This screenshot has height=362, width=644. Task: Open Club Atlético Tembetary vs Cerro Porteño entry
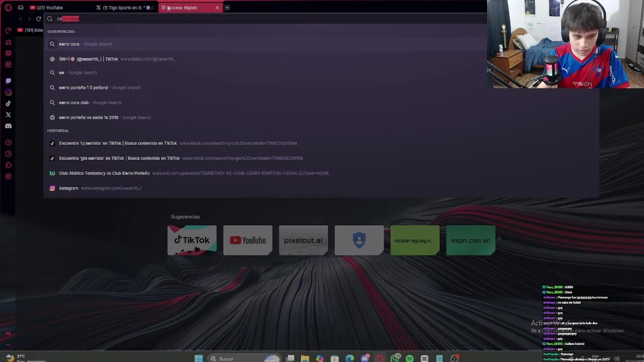[x=322, y=173]
